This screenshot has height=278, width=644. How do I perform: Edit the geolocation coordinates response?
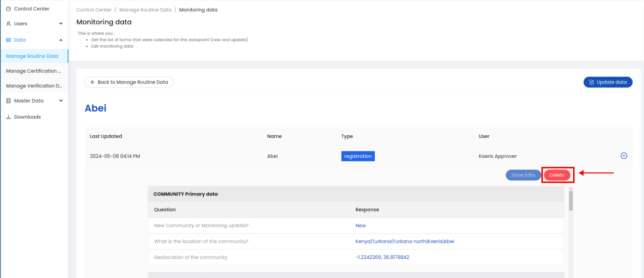(382, 257)
